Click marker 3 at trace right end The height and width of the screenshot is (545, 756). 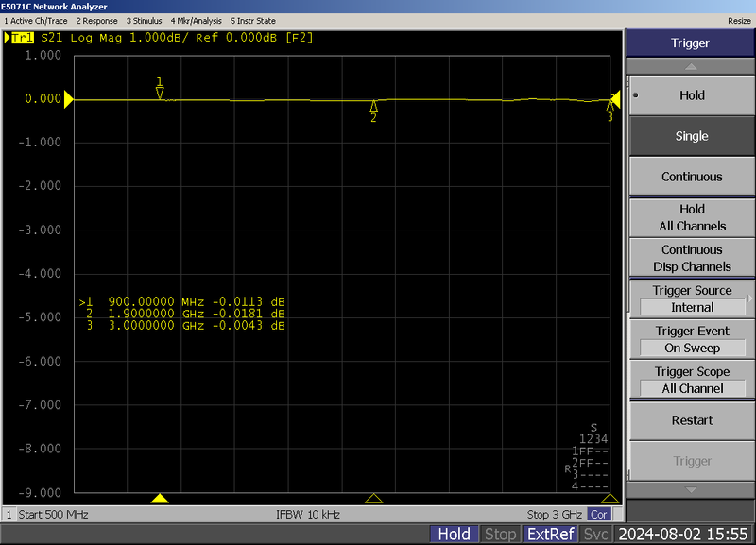coord(610,106)
